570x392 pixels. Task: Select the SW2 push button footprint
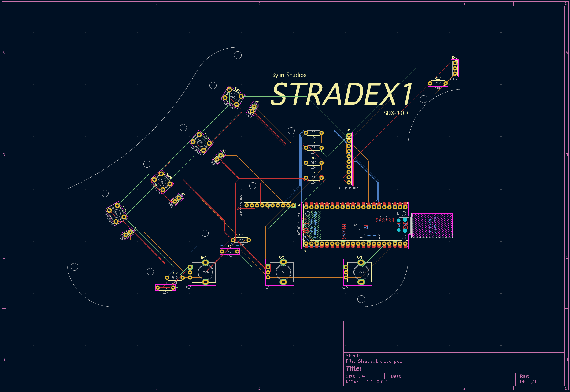201,142
